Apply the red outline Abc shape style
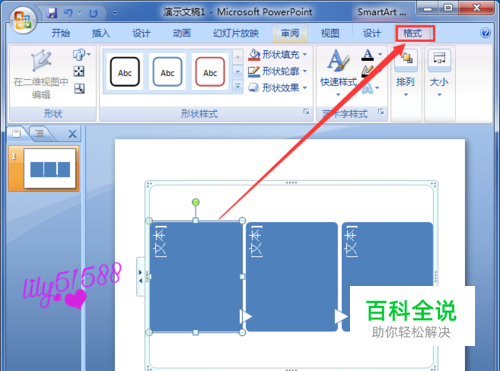Screen dimensions: 500x371 (210, 72)
